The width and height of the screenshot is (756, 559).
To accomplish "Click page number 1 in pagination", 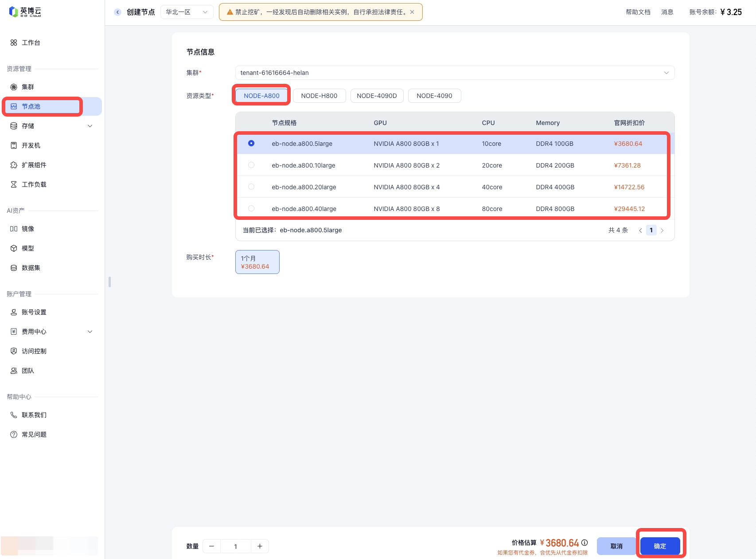I will (x=651, y=230).
